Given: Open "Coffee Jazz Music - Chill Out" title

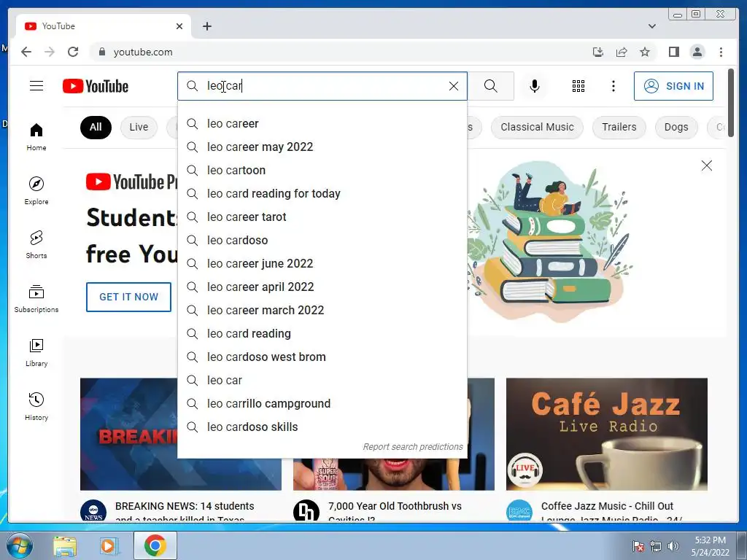Looking at the screenshot, I should 611,512.
